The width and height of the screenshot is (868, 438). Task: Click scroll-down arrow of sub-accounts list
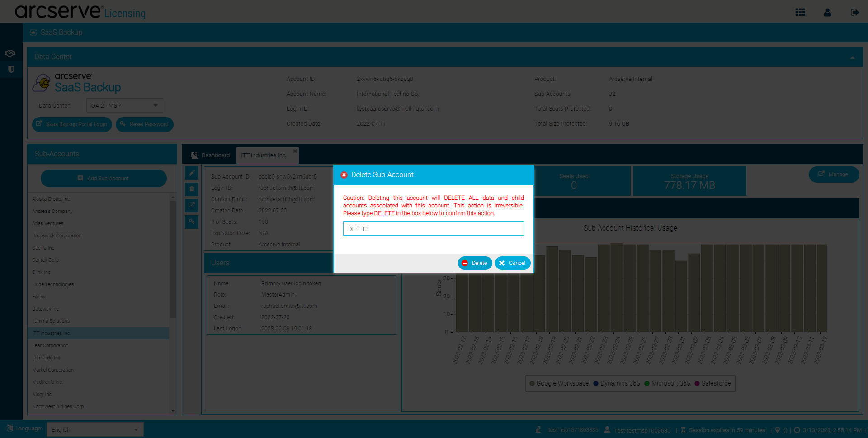pyautogui.click(x=173, y=411)
